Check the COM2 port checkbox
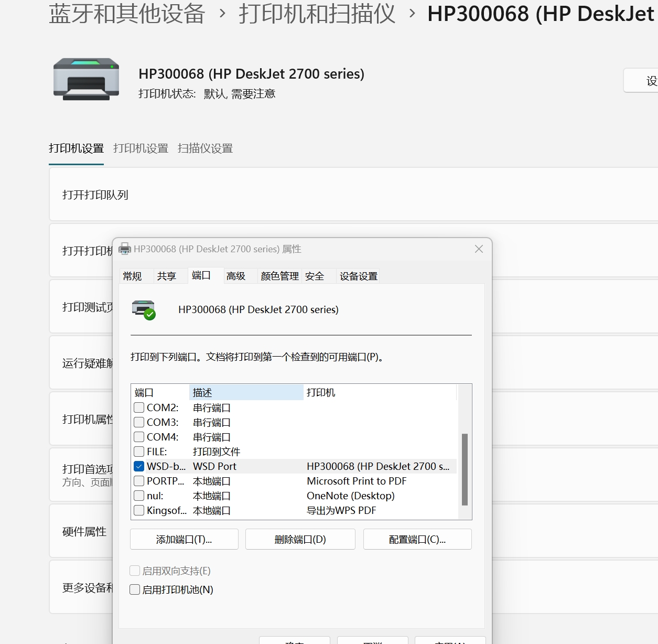The width and height of the screenshot is (658, 644). pos(139,407)
